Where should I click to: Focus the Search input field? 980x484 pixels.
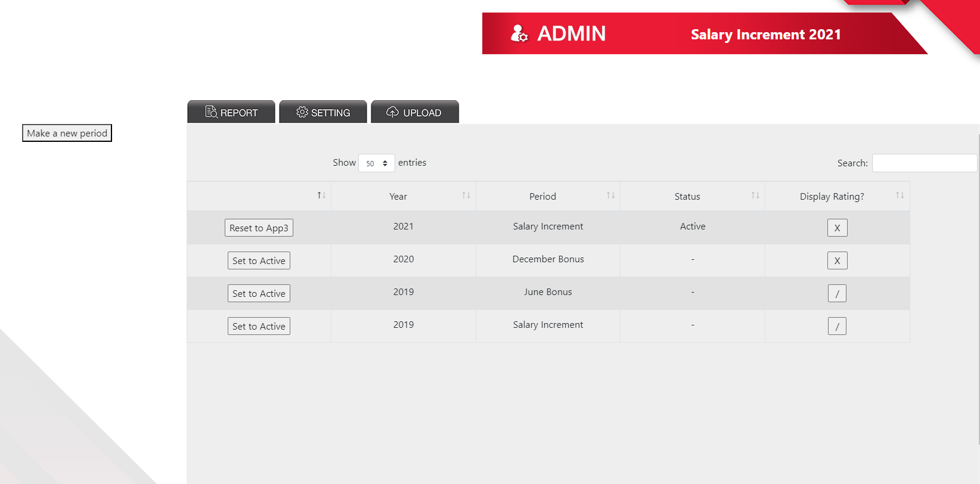click(x=924, y=163)
